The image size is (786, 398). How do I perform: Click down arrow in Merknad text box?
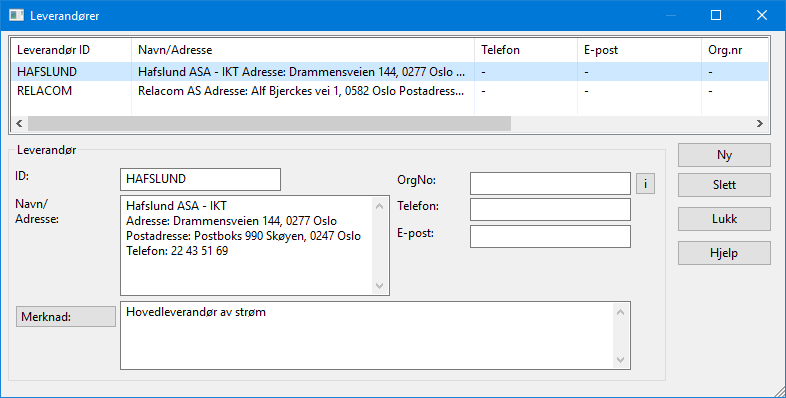click(x=621, y=359)
